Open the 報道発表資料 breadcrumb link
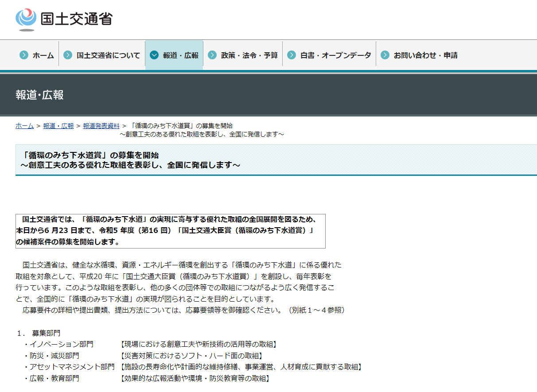 tap(101, 126)
